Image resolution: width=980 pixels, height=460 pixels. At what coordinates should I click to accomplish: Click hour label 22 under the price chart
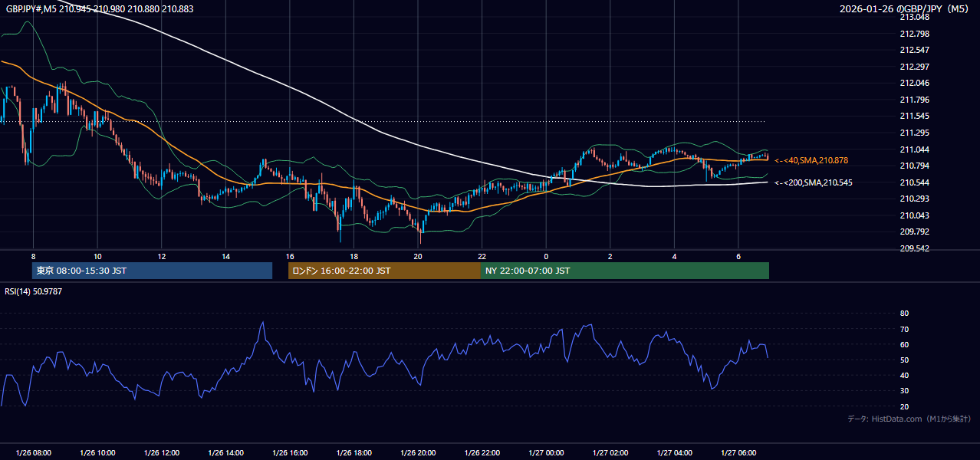(x=482, y=256)
